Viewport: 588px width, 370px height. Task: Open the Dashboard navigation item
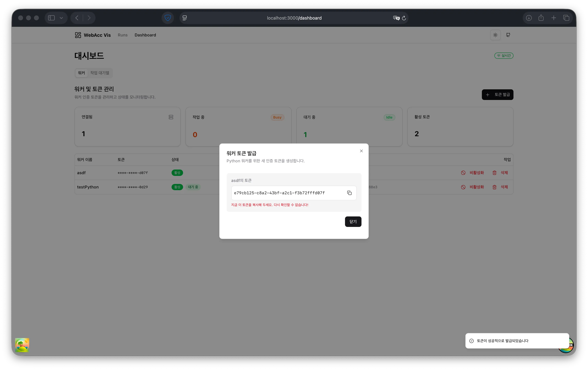click(x=145, y=35)
